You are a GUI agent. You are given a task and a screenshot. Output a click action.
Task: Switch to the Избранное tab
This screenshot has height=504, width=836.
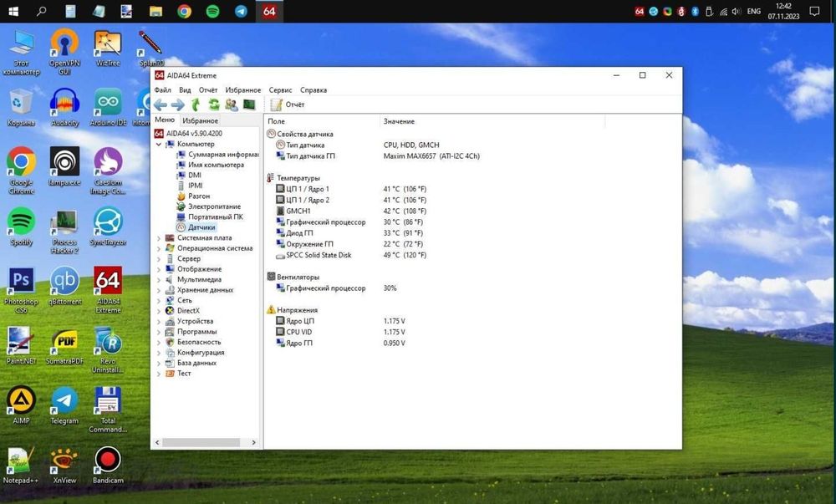(x=200, y=121)
